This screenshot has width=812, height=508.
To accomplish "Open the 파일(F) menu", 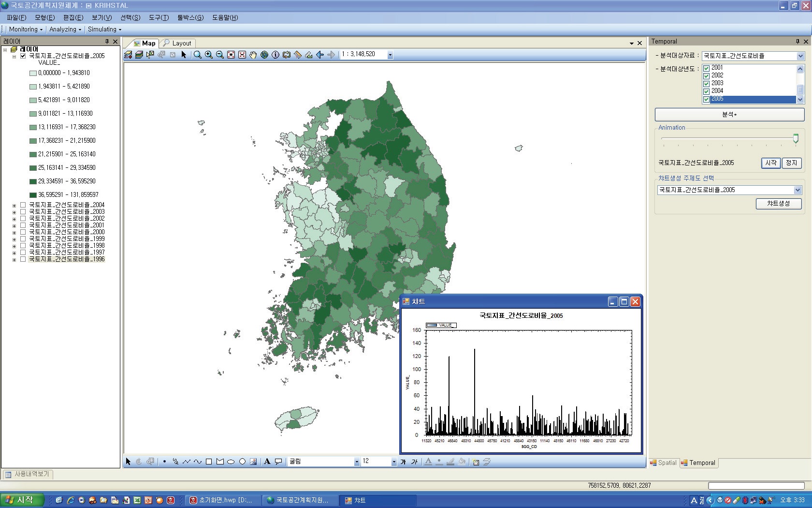I will pyautogui.click(x=16, y=17).
